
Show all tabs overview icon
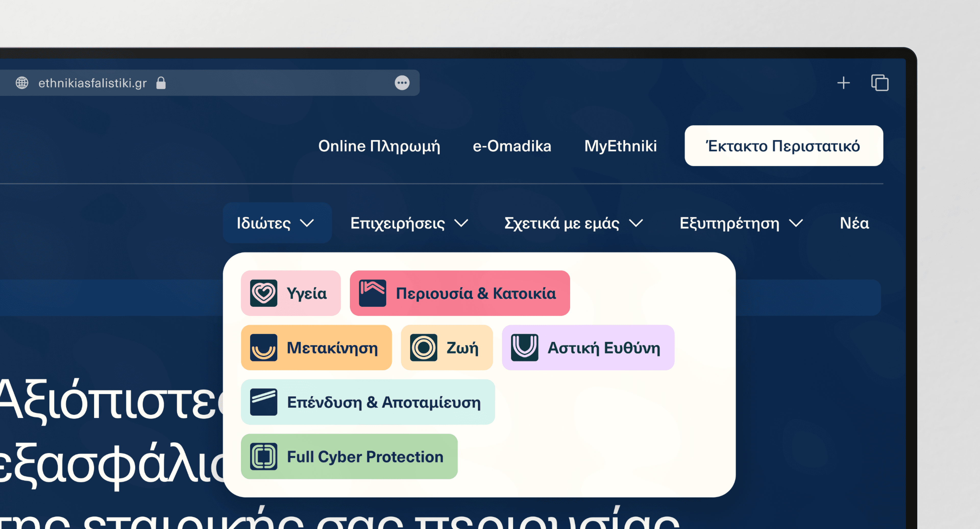click(879, 83)
